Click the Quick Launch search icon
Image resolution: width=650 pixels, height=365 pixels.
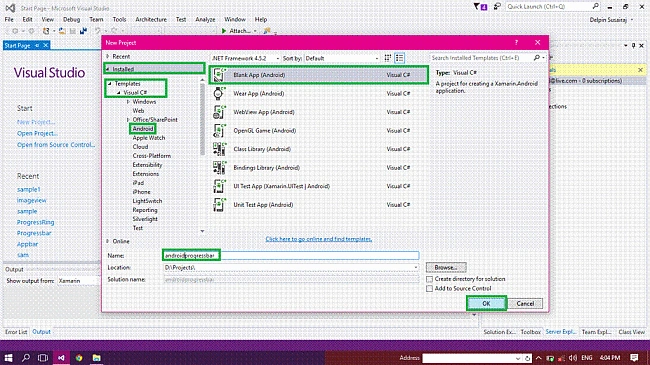coord(595,6)
